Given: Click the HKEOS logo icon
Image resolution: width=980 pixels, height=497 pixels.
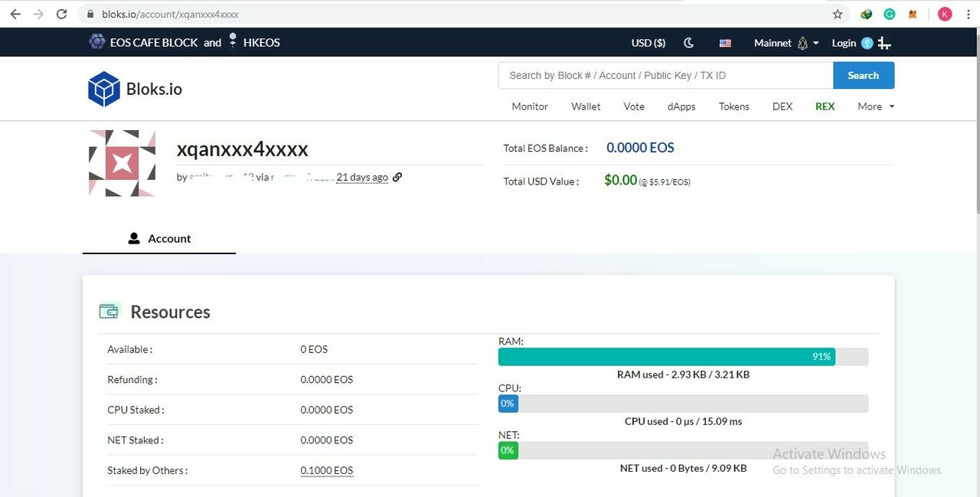Looking at the screenshot, I should (x=232, y=42).
